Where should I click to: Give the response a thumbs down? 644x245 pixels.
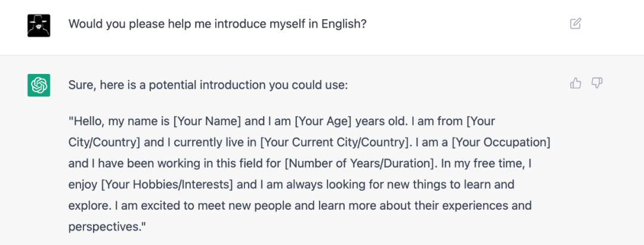click(x=597, y=83)
